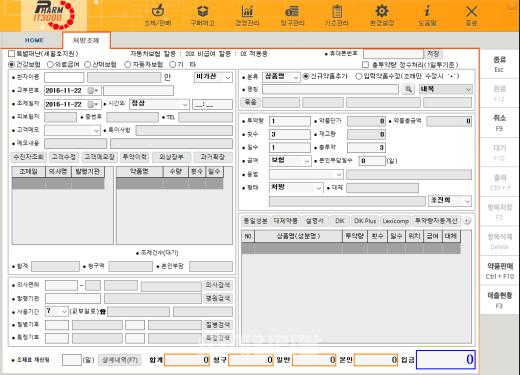Open the 환경설정 gear icon

pos(382,12)
